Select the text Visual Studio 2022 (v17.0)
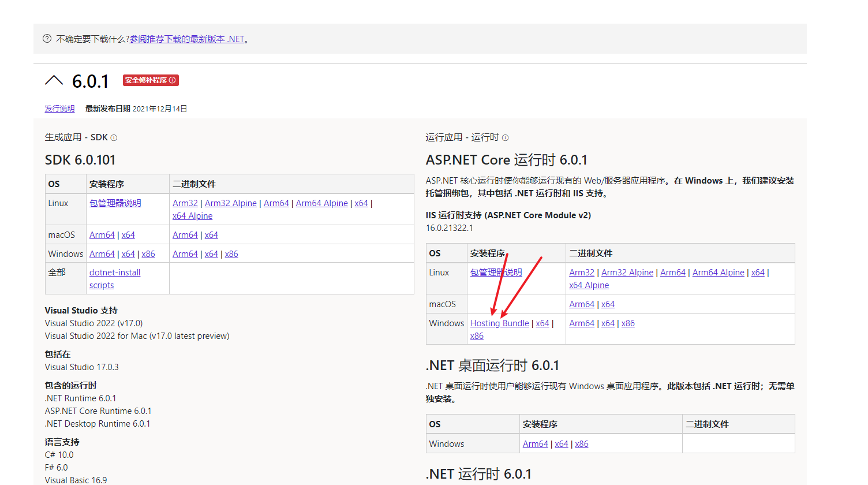 pos(94,323)
